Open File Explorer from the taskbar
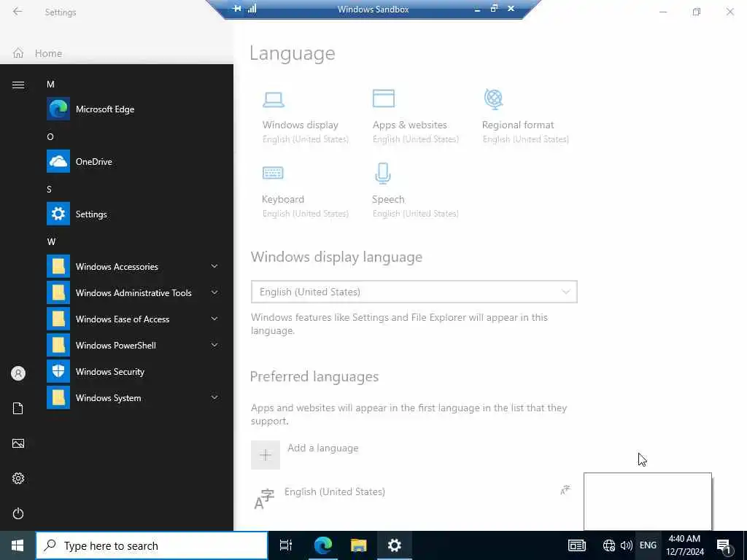This screenshot has width=747, height=560. (x=359, y=545)
